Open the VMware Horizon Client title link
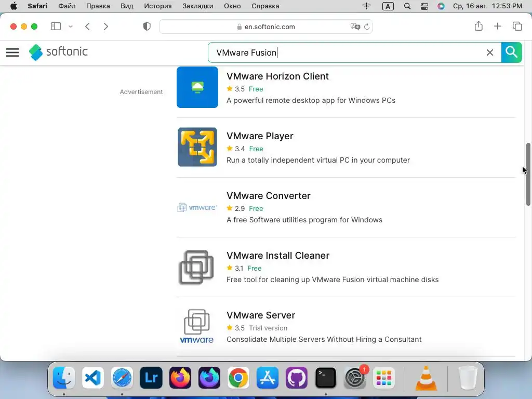The width and height of the screenshot is (532, 399). (x=277, y=76)
